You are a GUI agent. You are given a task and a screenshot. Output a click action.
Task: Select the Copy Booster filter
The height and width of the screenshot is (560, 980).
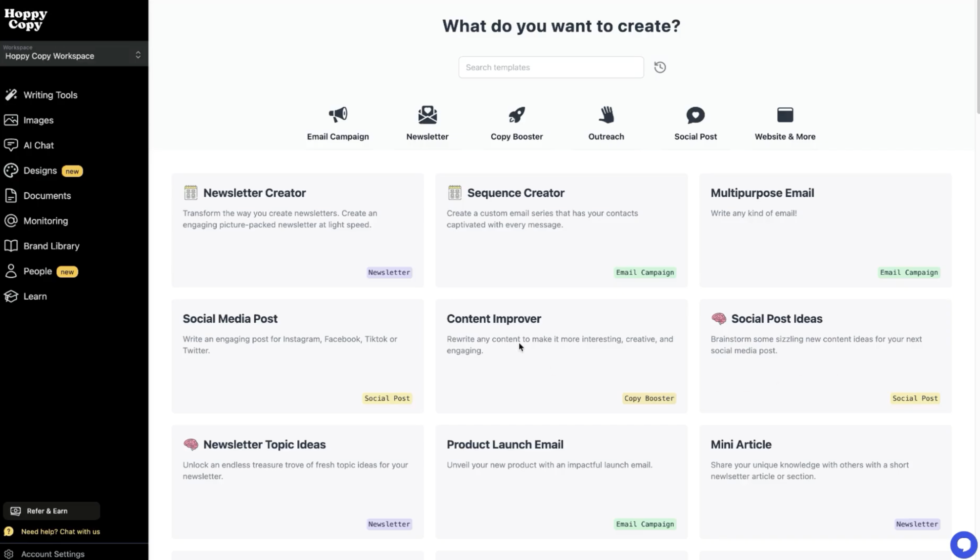pyautogui.click(x=516, y=123)
